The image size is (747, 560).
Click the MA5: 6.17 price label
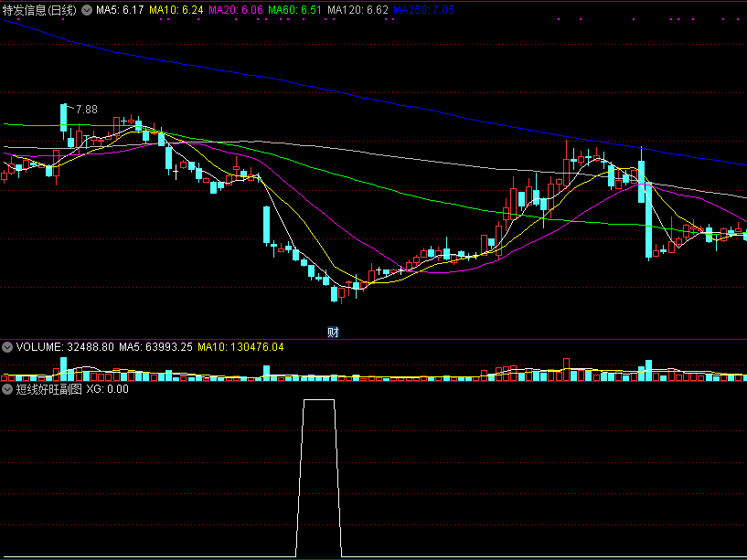click(x=120, y=10)
